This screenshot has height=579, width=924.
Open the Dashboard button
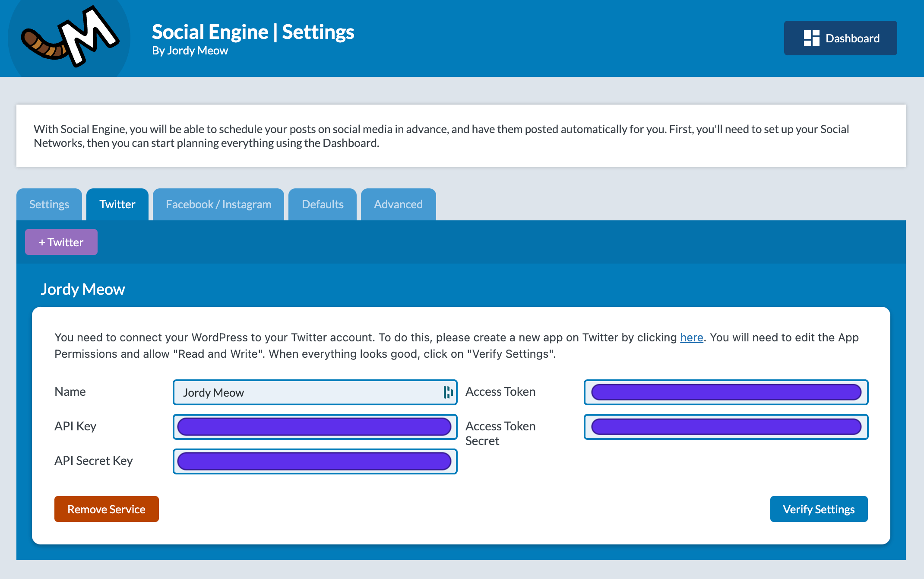coord(840,38)
